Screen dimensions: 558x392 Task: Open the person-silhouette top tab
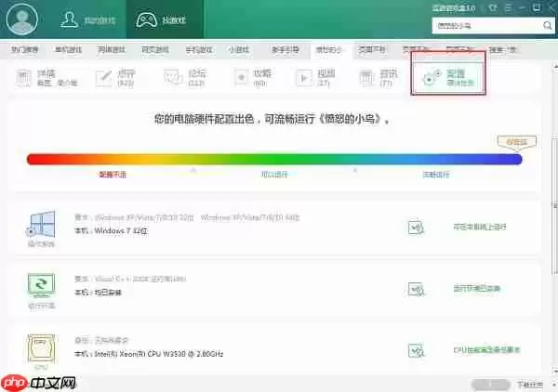[x=88, y=20]
